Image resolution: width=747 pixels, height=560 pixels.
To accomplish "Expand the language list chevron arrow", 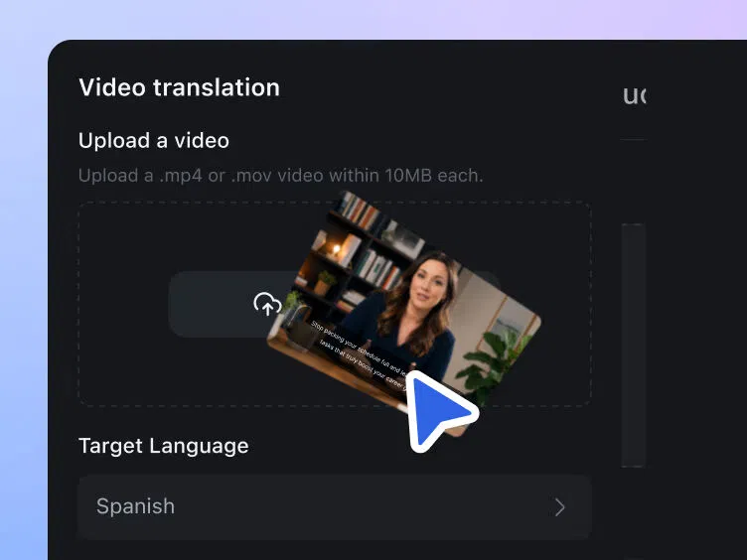I will tap(560, 507).
